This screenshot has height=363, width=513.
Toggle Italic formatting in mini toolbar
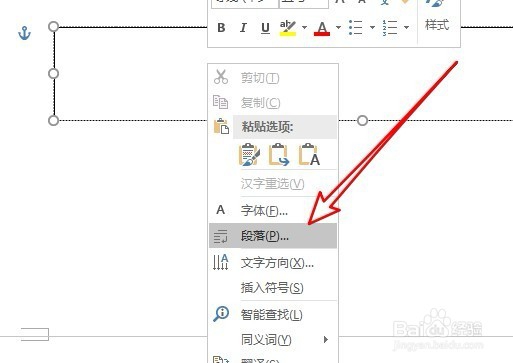point(243,28)
